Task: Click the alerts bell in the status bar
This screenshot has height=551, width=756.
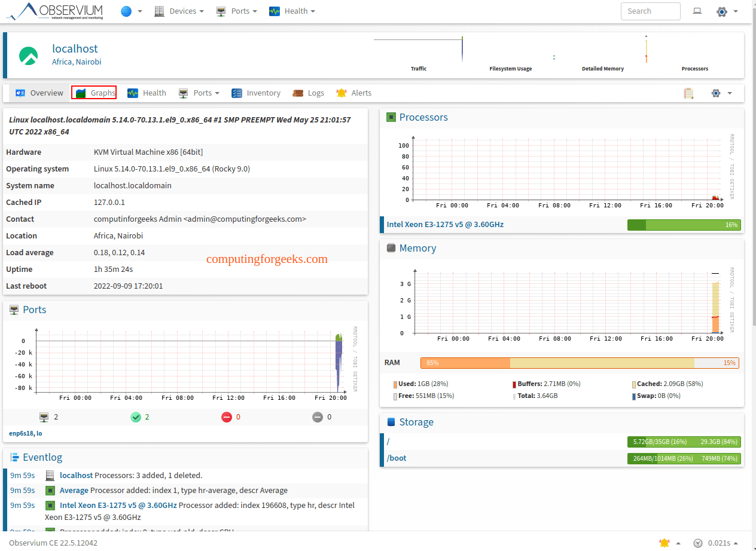Action: pyautogui.click(x=664, y=543)
